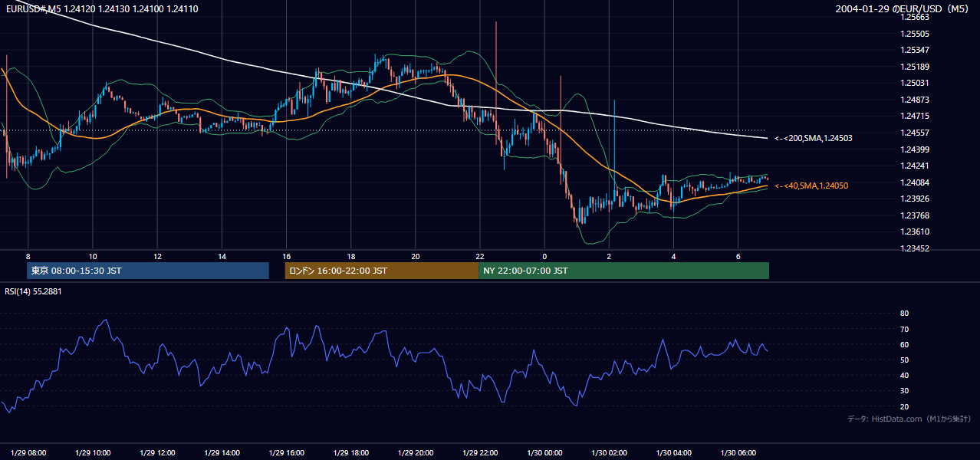Click the RSI scale value 70
This screenshot has width=980, height=460.
point(904,329)
